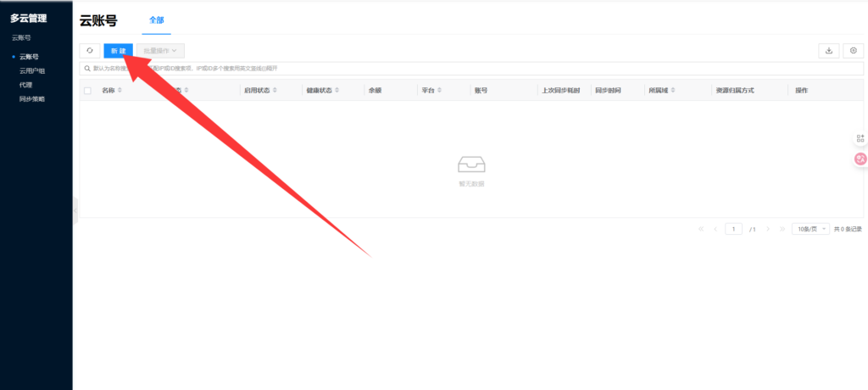Collapse the sidebar using the edge handle
The width and height of the screenshot is (868, 390).
pyautogui.click(x=75, y=210)
